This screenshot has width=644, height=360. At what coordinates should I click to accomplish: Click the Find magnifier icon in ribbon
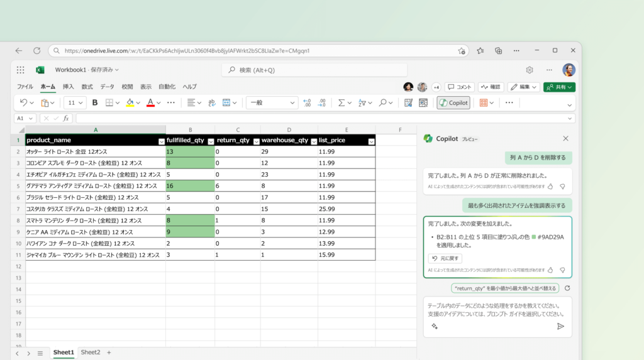382,102
